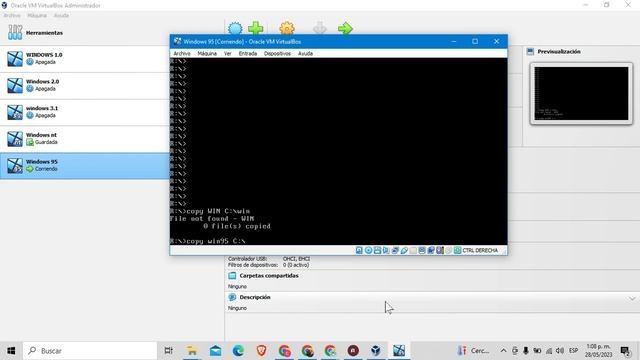Viewport: 640px width, 360px height.
Task: Open the Mail app from taskbar
Action: (216, 351)
